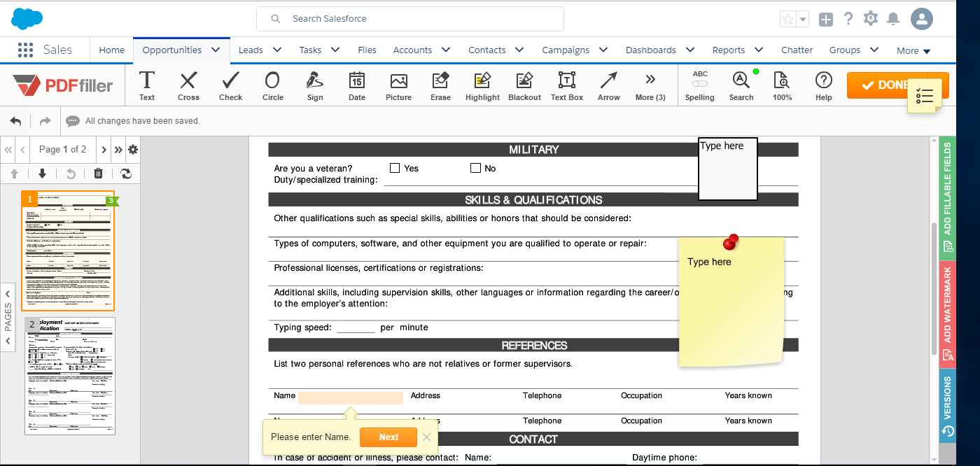Screen dimensions: 980x466
Task: Open the user profile avatar menu
Action: (x=922, y=19)
